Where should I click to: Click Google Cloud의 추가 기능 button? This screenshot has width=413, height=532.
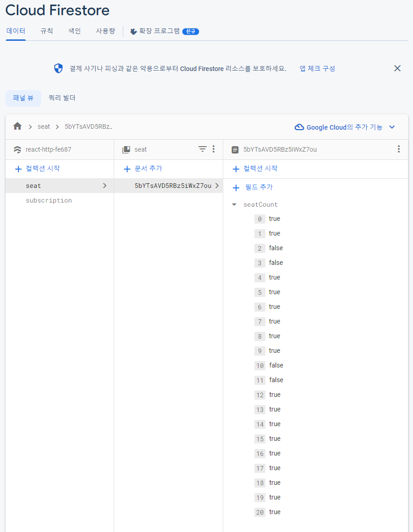pyautogui.click(x=344, y=127)
